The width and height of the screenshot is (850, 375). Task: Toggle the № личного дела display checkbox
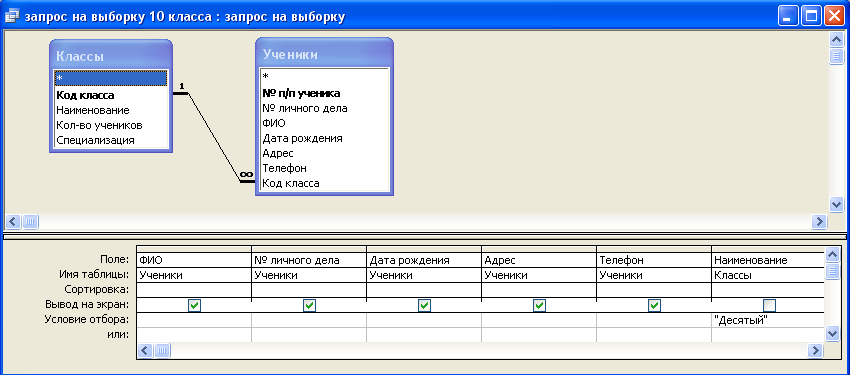(x=310, y=306)
